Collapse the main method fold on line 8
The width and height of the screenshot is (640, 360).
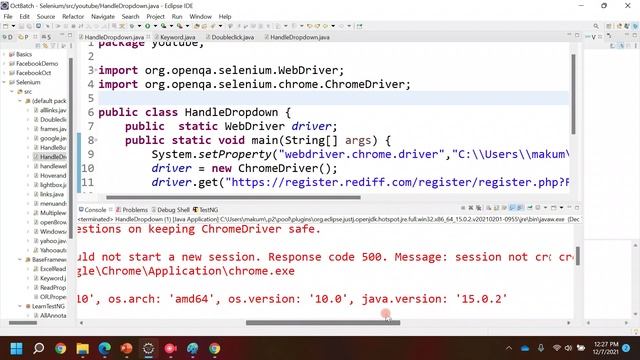click(x=96, y=140)
